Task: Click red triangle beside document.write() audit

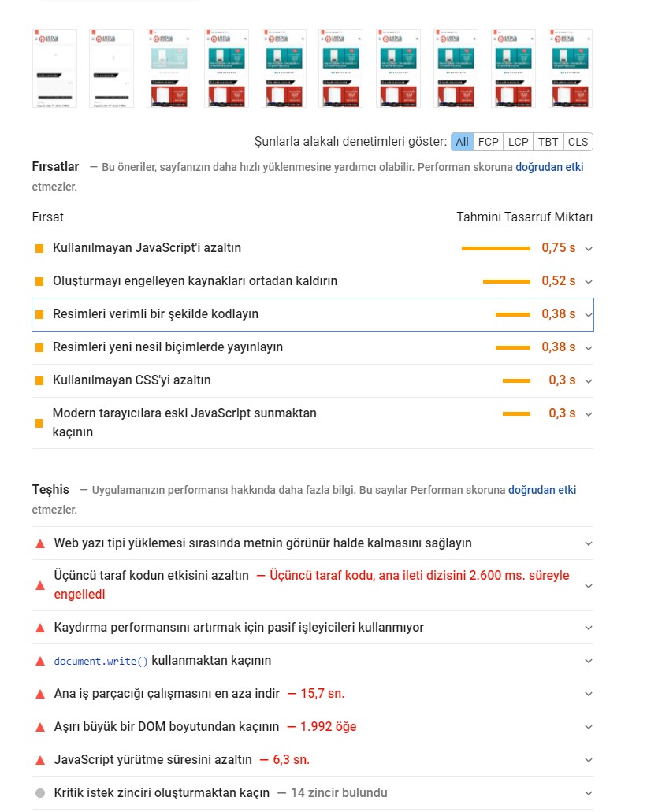Action: click(x=40, y=662)
